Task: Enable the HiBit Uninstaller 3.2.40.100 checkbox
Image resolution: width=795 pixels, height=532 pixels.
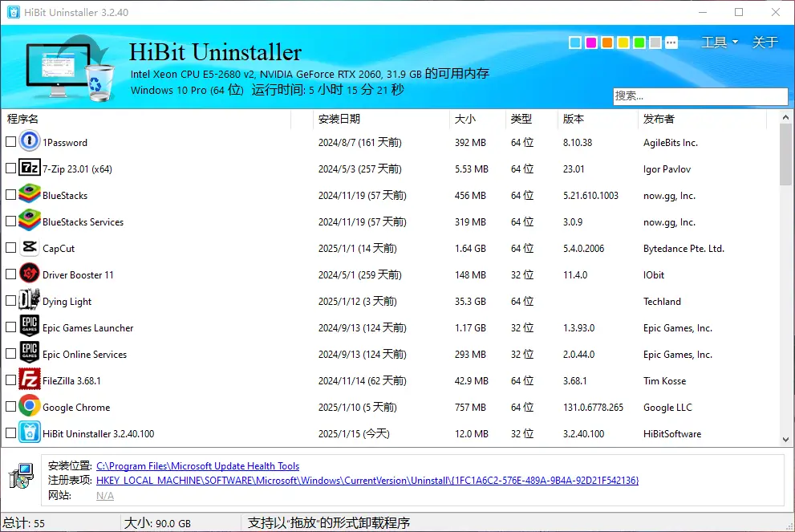Action: [x=10, y=433]
